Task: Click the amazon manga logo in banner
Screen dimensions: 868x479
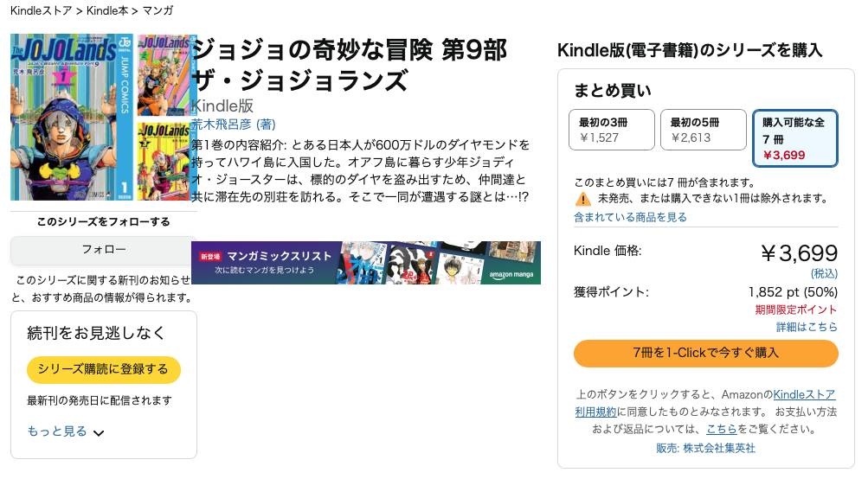Action: point(511,274)
